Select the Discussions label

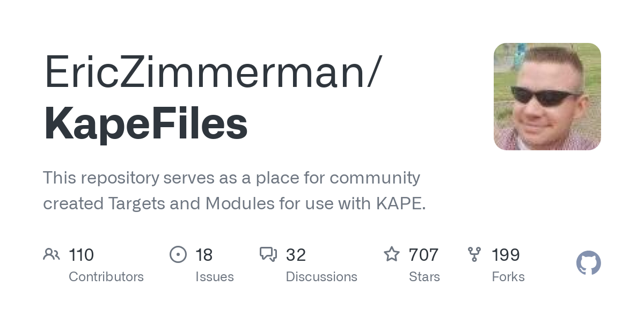(x=321, y=277)
